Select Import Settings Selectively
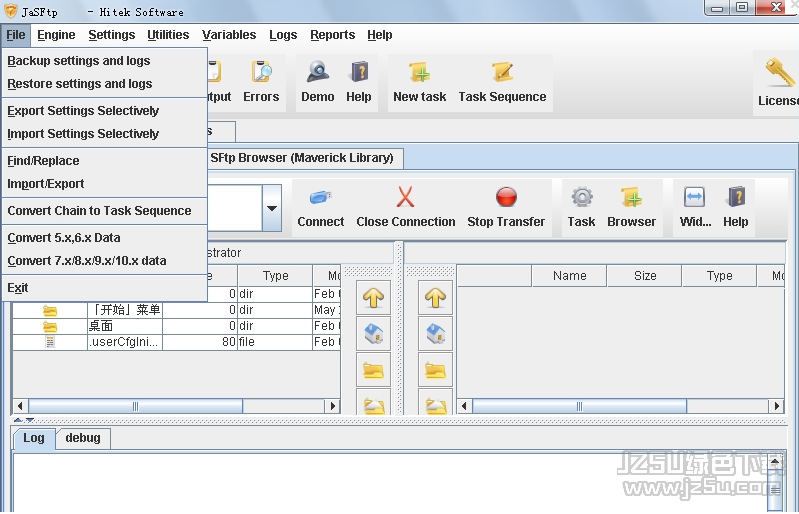 (x=104, y=133)
